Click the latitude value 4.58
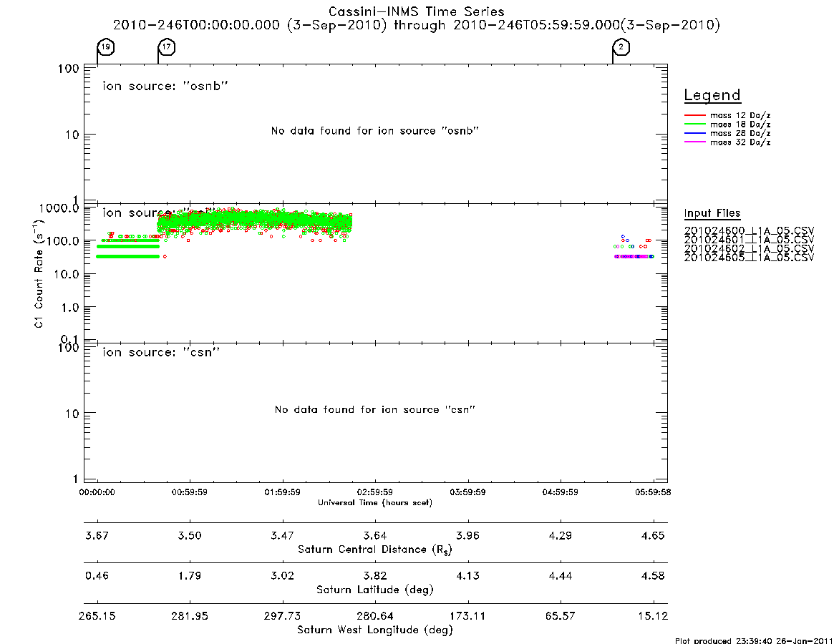This screenshot has width=834, height=644. click(653, 576)
